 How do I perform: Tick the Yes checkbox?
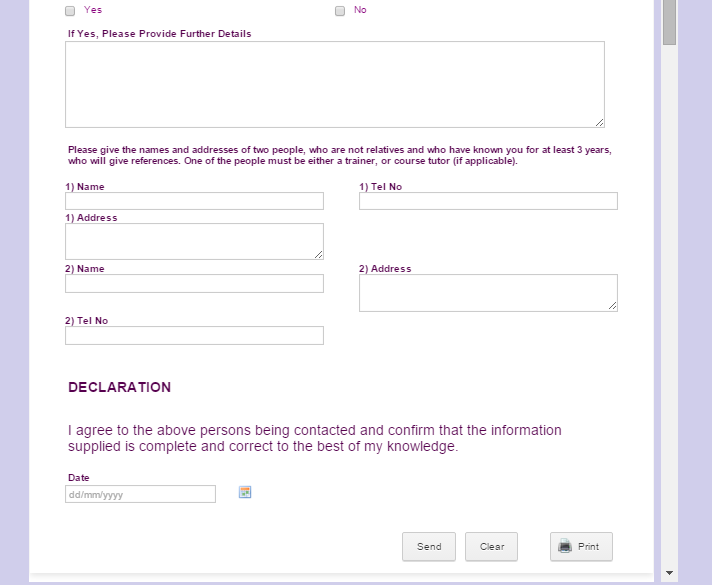point(70,11)
